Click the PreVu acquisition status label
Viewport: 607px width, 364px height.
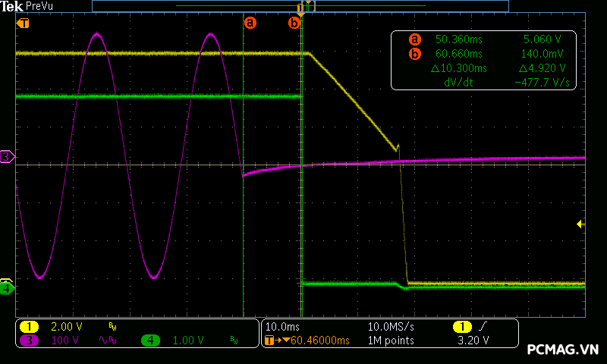(x=39, y=5)
